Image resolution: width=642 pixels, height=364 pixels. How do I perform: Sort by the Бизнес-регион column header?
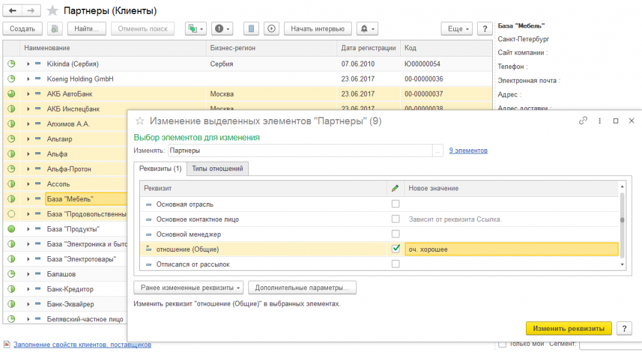click(271, 48)
